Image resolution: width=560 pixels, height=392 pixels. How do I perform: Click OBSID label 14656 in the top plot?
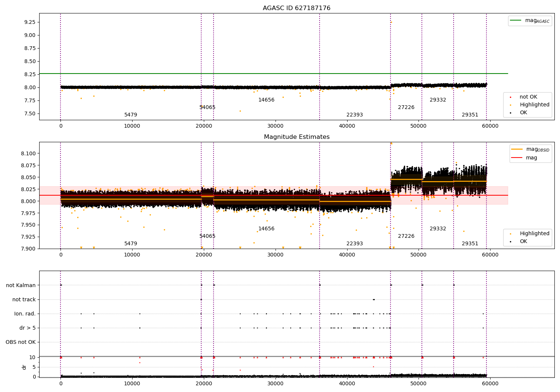pyautogui.click(x=267, y=100)
